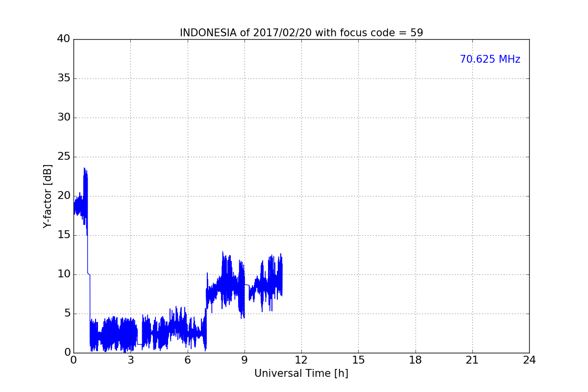Click the x-axis tick label 6

(x=188, y=360)
